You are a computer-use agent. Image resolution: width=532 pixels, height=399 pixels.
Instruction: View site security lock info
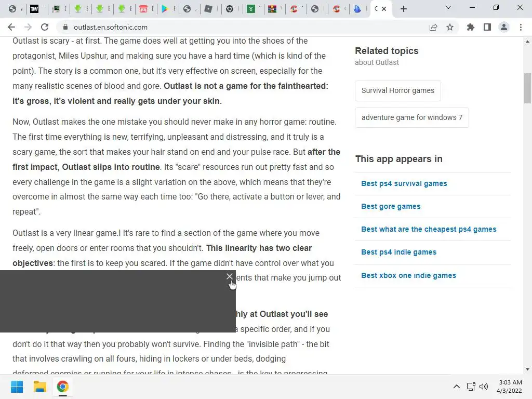pos(65,27)
